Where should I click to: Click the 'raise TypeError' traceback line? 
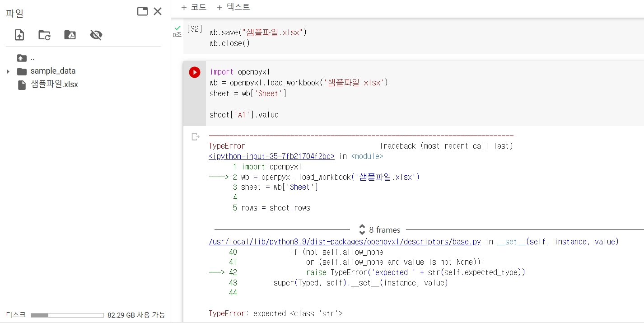(x=415, y=272)
